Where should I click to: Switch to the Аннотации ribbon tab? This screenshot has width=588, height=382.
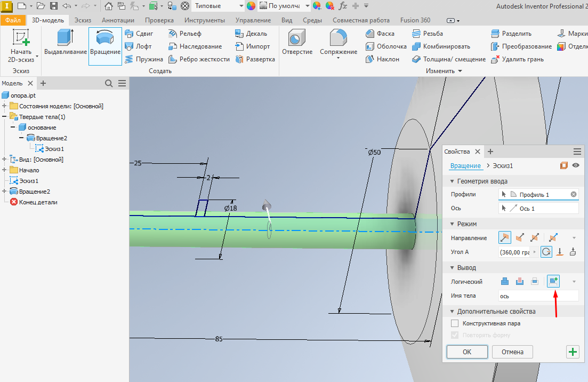pos(118,20)
